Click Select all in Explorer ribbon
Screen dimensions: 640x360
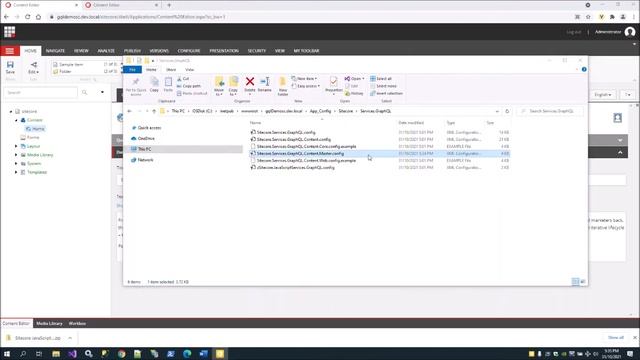pos(381,78)
